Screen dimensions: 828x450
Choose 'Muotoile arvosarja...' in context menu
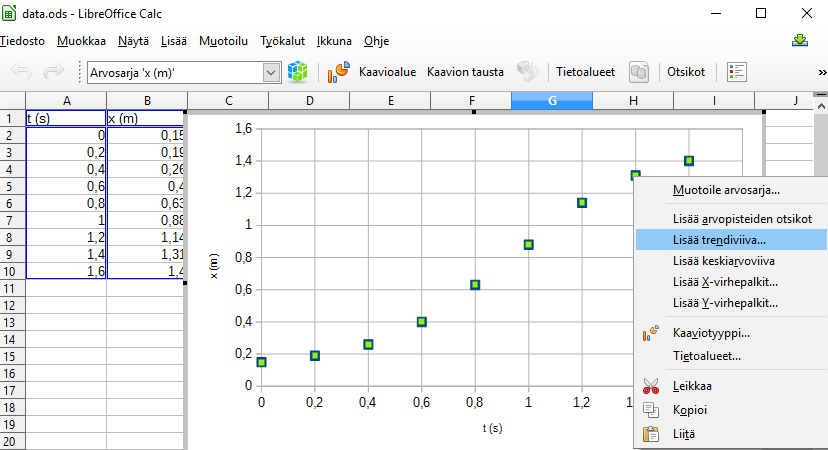726,190
